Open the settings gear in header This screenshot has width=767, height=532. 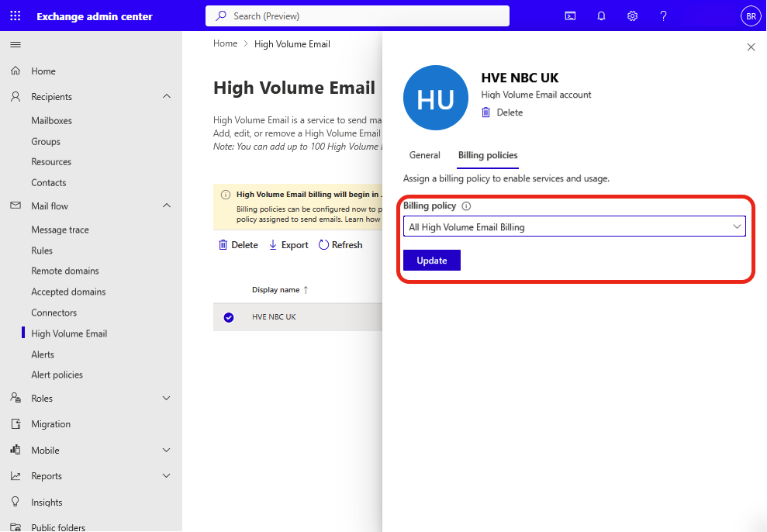pyautogui.click(x=632, y=16)
